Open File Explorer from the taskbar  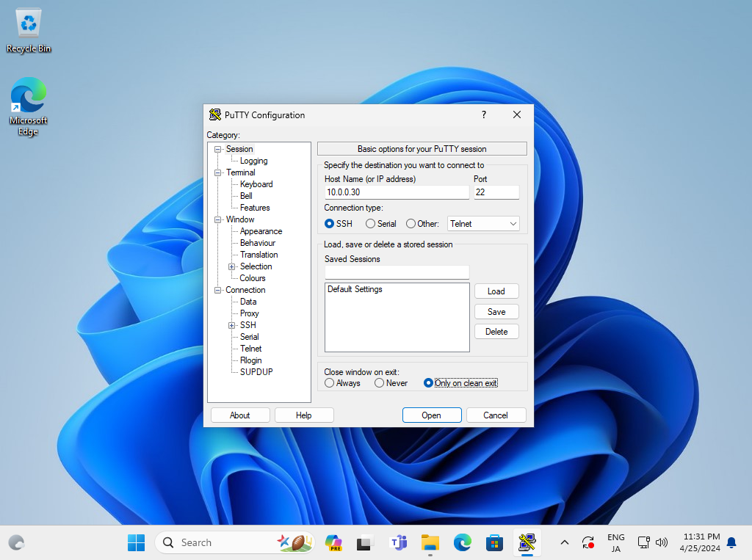tap(430, 542)
